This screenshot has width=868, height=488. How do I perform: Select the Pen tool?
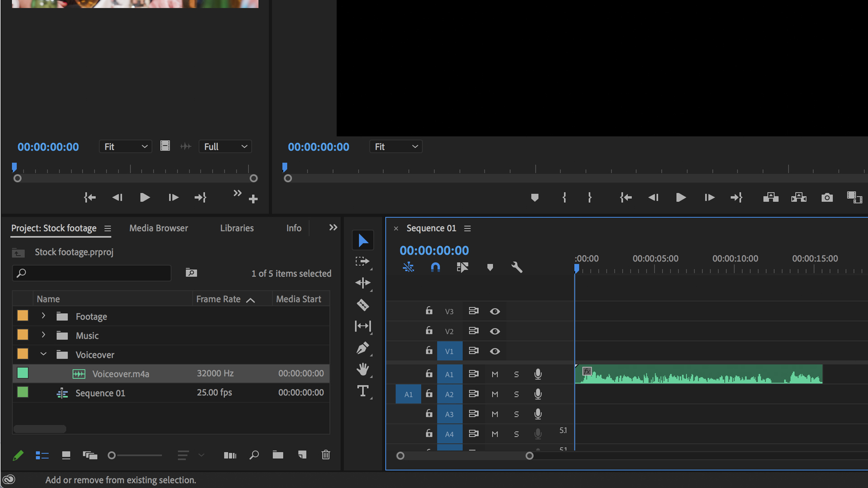[x=363, y=348]
